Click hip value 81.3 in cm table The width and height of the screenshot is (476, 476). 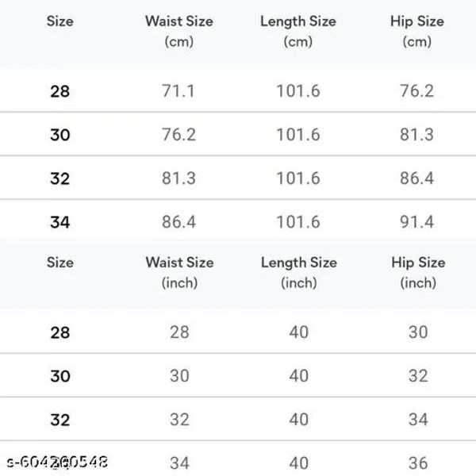[x=416, y=135]
